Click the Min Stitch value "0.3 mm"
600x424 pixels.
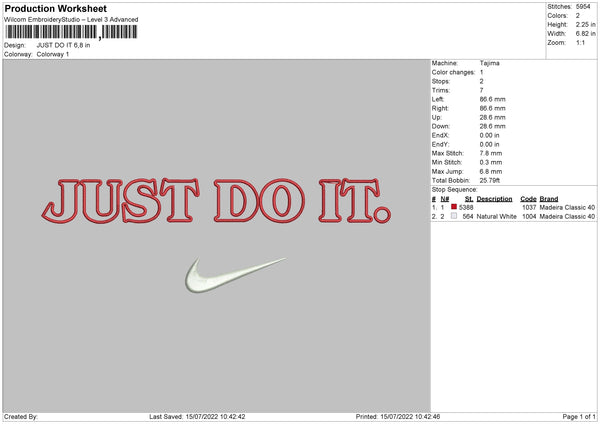(491, 162)
